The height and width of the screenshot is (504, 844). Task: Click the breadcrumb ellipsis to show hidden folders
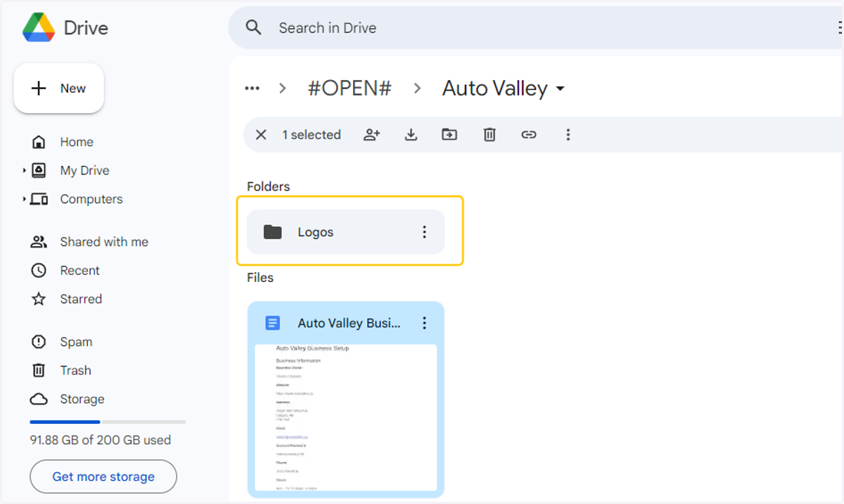tap(252, 89)
